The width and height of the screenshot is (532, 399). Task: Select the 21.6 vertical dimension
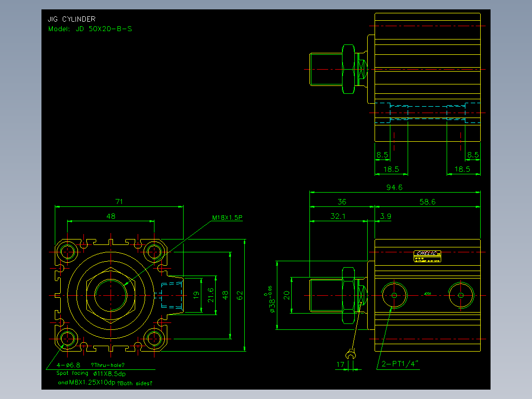(x=211, y=295)
